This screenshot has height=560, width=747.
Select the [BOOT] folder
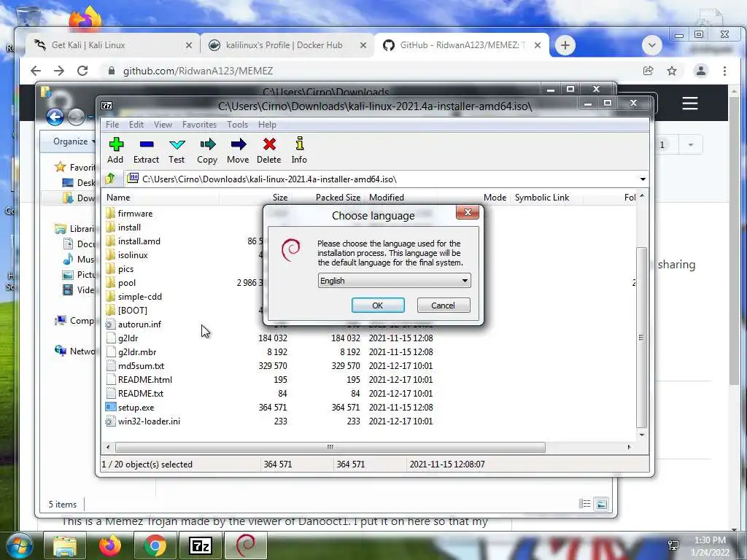click(132, 310)
